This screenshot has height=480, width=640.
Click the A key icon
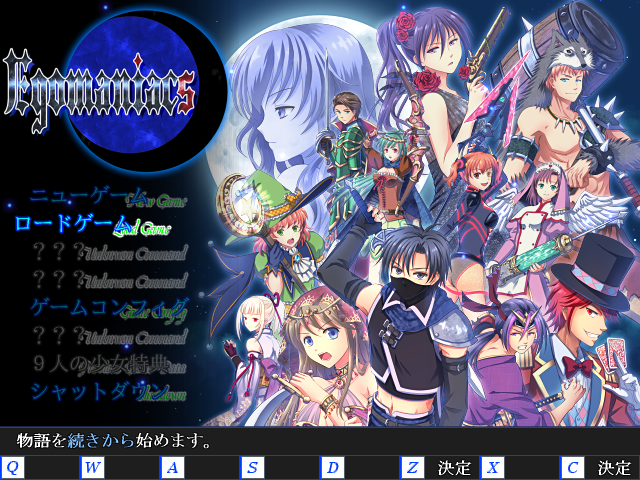[173, 467]
